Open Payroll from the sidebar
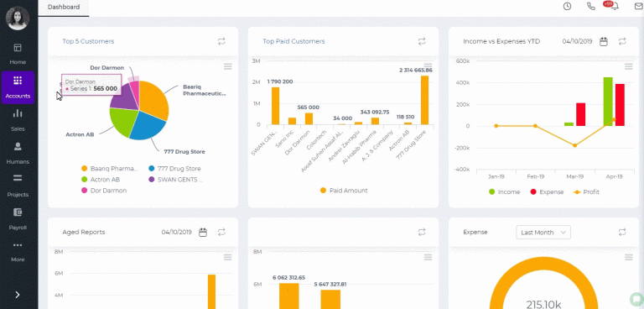 (x=18, y=219)
